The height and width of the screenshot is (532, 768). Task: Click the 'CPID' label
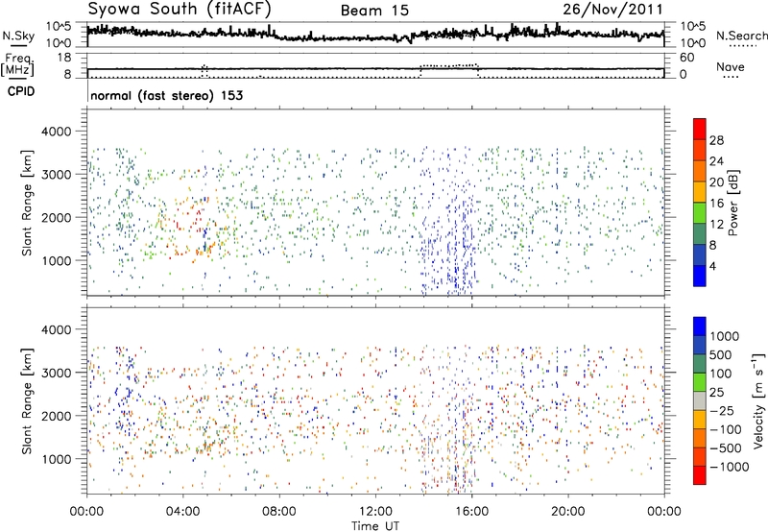21,91
